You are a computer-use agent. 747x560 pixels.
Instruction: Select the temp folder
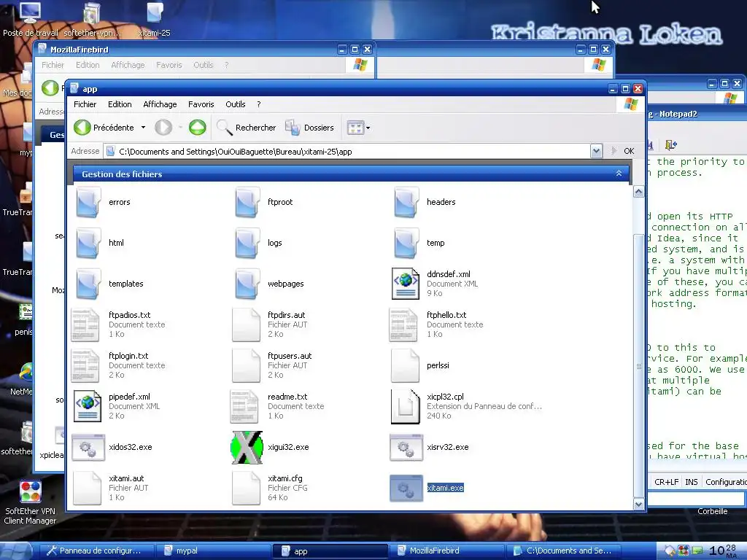point(418,243)
